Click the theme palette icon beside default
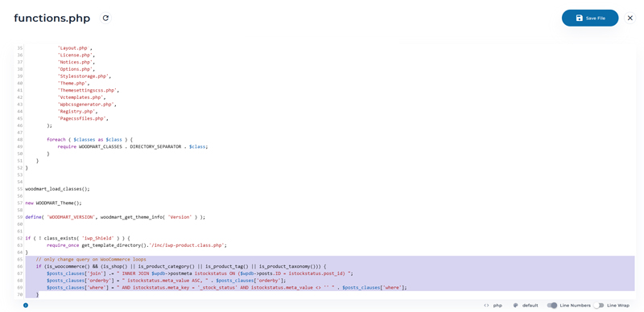 point(515,306)
